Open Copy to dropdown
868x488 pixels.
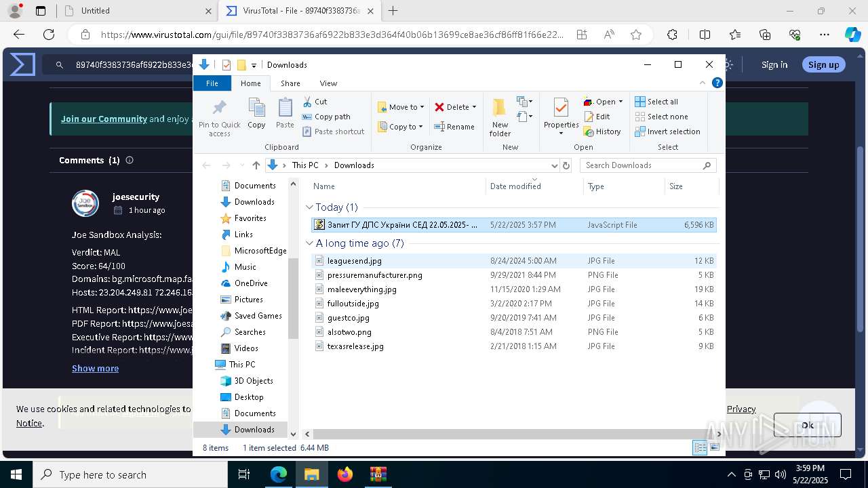400,127
